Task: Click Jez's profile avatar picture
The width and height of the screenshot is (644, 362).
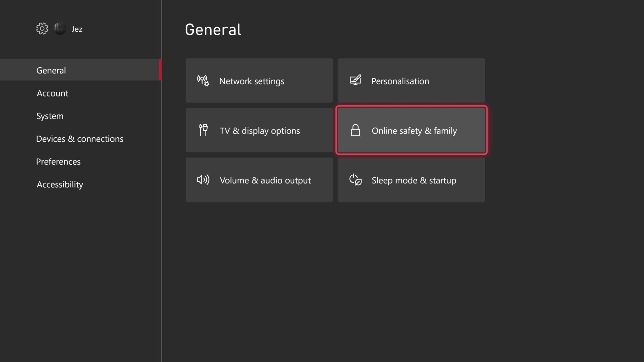Action: point(60,29)
